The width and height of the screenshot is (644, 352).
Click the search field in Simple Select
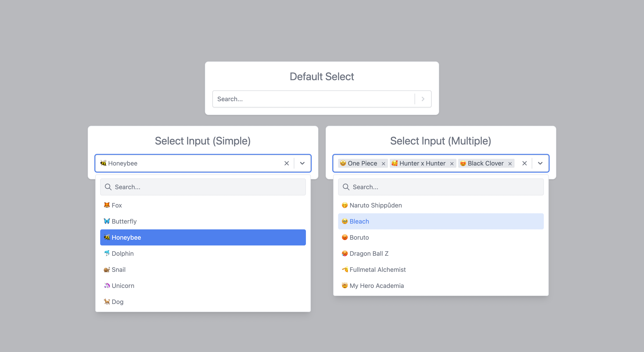203,187
